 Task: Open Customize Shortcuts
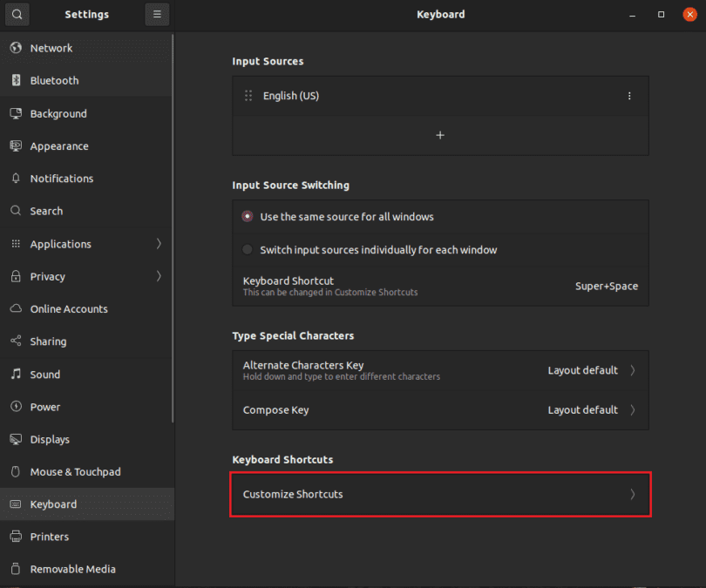pyautogui.click(x=440, y=494)
